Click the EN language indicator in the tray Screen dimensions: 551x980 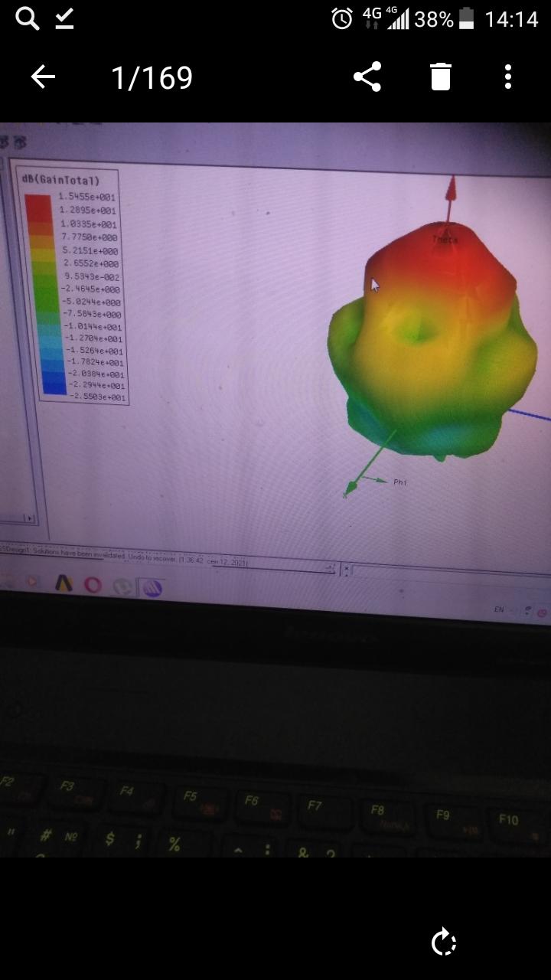[x=499, y=609]
